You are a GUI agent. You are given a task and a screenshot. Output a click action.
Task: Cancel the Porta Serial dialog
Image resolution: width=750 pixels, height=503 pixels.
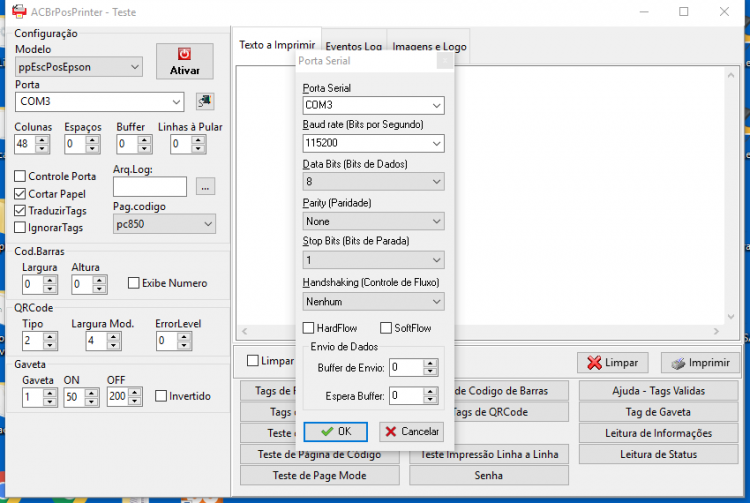point(411,431)
